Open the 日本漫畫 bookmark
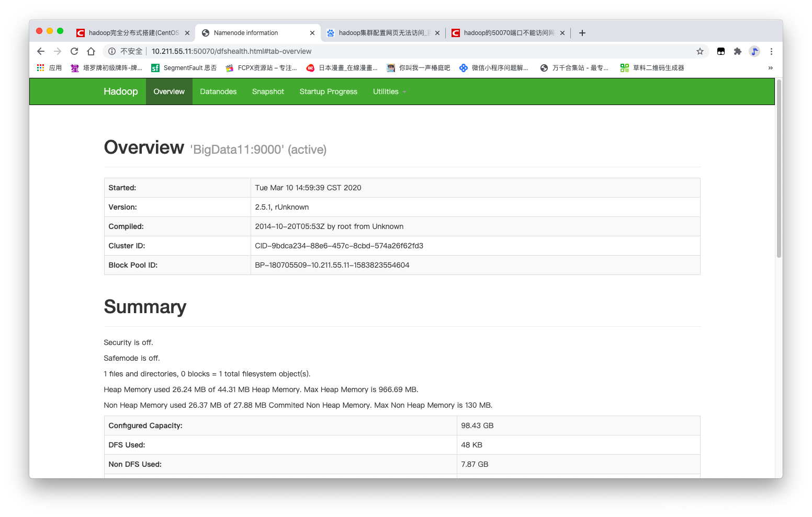 pyautogui.click(x=342, y=68)
